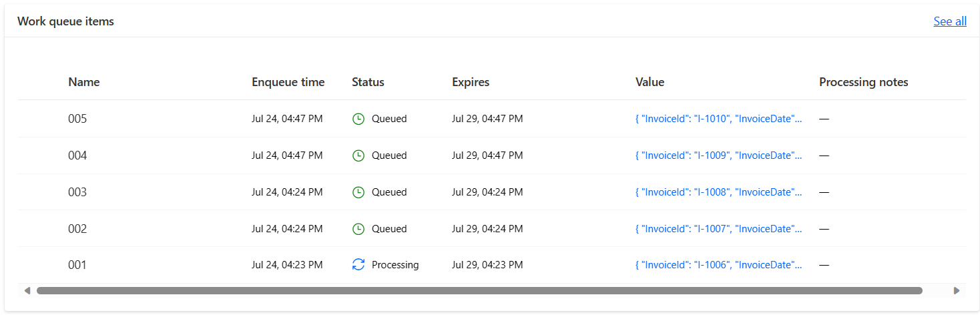Screen dimensions: 980x315
Task: Click the left arrow of horizontal scrollbar
Action: [27, 290]
